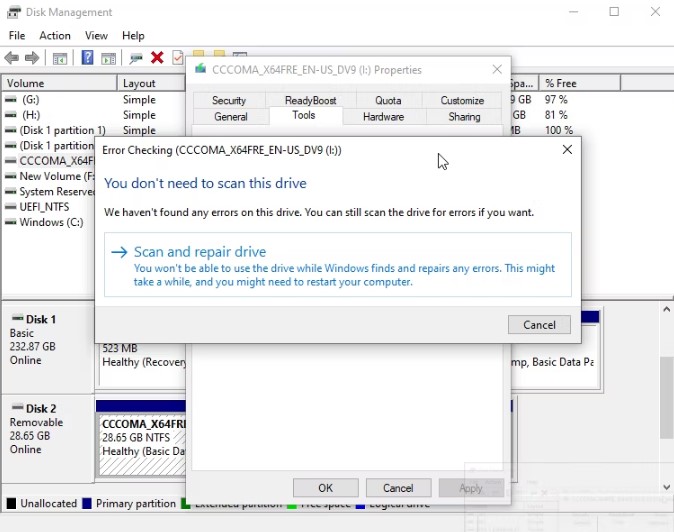Close the Error Checking dialog with X
Viewport: 674px width, 532px height.
(567, 150)
